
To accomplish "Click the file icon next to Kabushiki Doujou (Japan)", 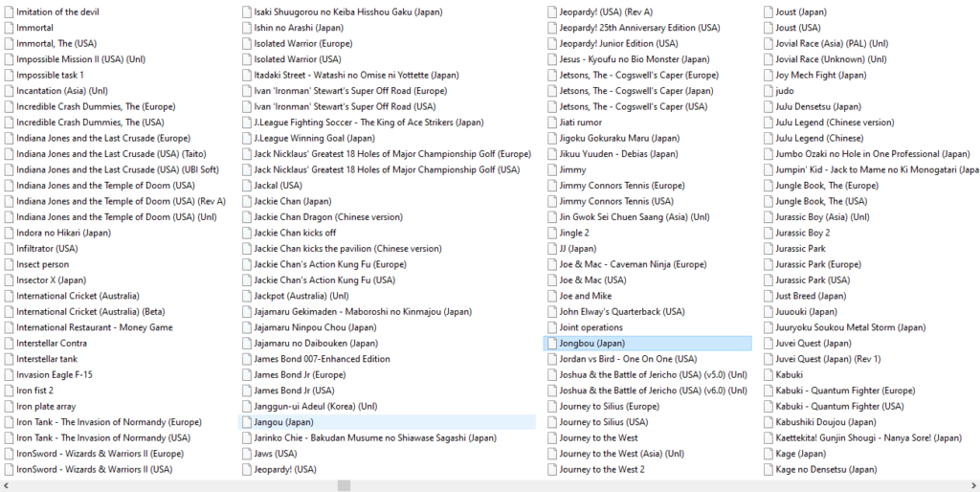I will pos(768,422).
